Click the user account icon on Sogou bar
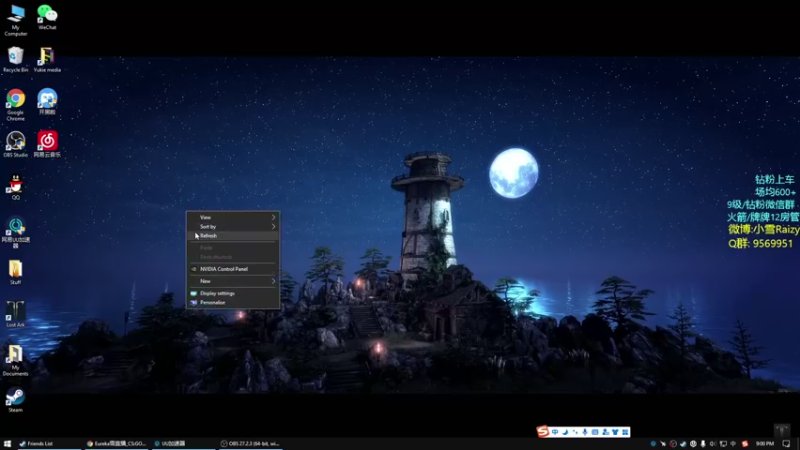The width and height of the screenshot is (800, 450). pyautogui.click(x=605, y=432)
